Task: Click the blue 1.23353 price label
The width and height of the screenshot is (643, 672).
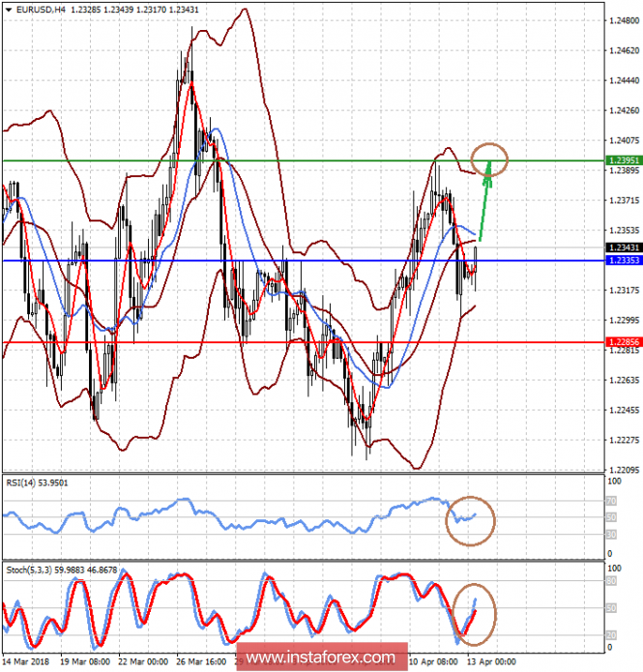Action: 624,260
